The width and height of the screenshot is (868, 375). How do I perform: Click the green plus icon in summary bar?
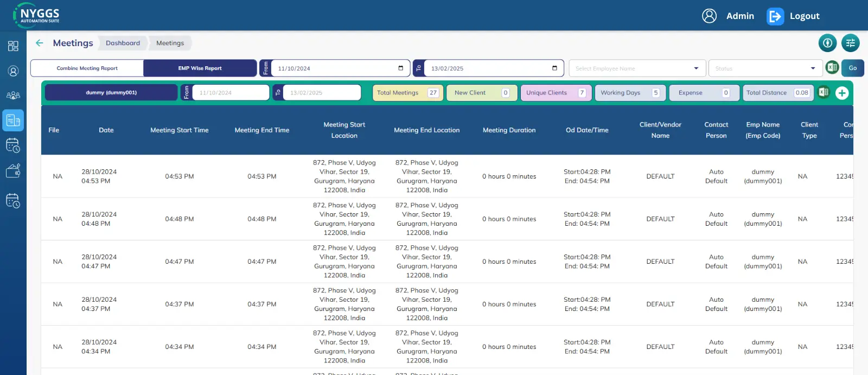[842, 93]
